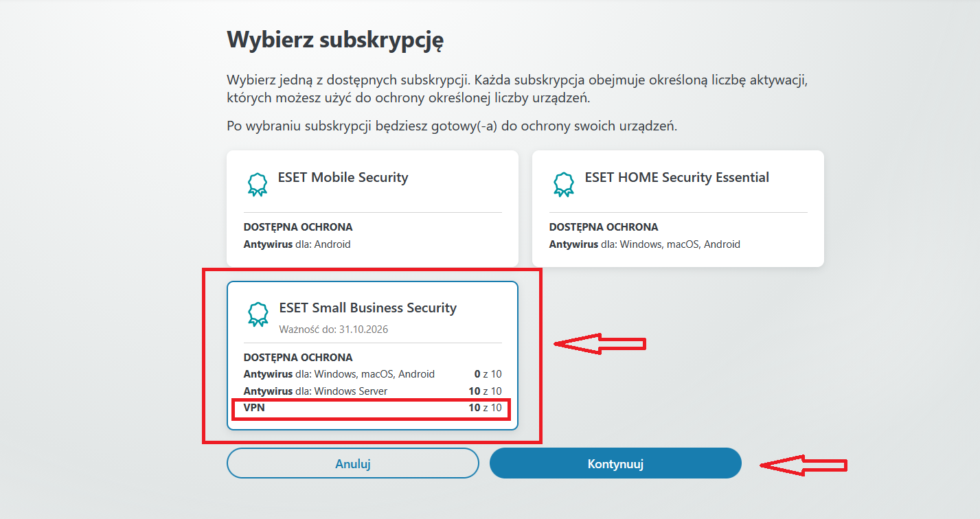Choose the ESET HOME Security Essential title
This screenshot has height=519, width=980.
click(676, 177)
